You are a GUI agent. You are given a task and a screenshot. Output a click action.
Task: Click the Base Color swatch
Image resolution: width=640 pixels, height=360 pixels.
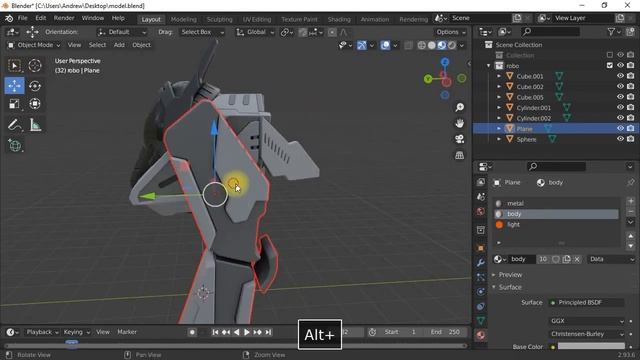(591, 347)
